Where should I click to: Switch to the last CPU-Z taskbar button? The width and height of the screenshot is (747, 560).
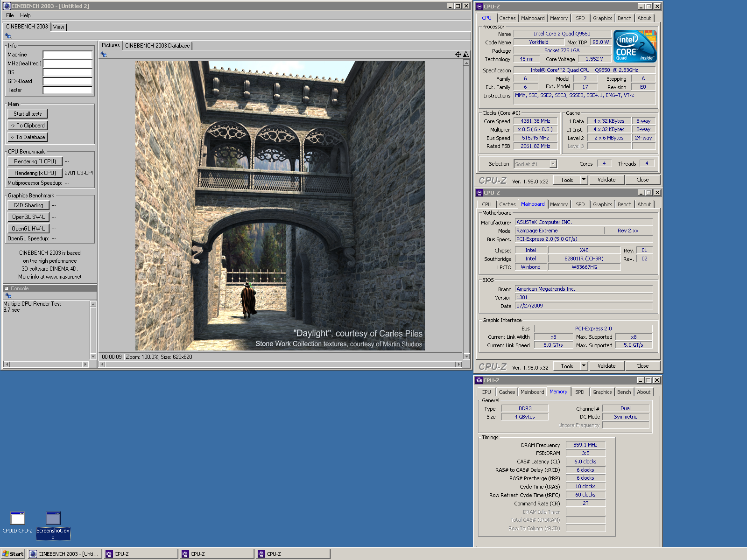pos(293,554)
